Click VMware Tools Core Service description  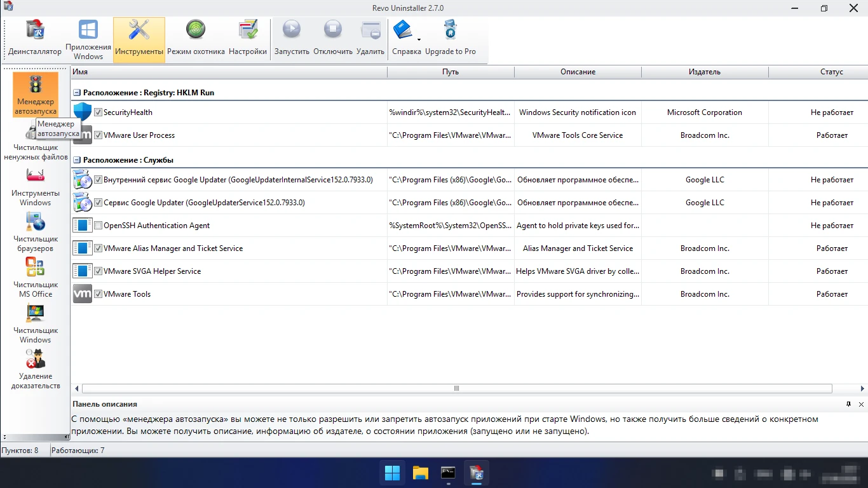point(578,135)
